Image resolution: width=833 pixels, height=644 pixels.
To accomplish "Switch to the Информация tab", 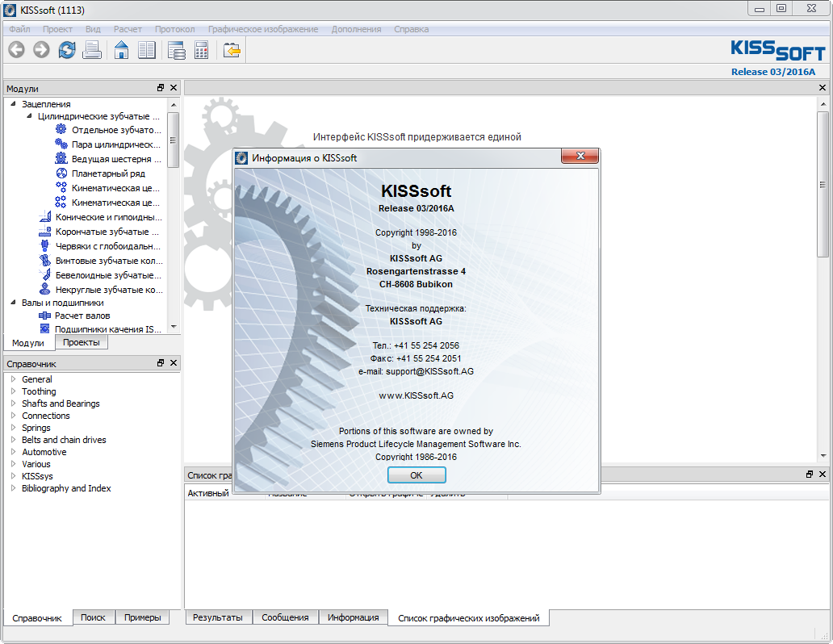I will point(354,617).
